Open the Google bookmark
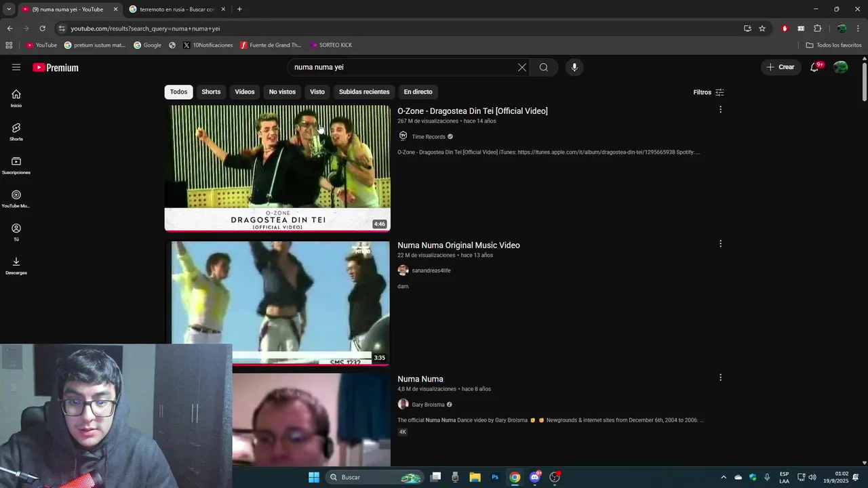 [147, 45]
